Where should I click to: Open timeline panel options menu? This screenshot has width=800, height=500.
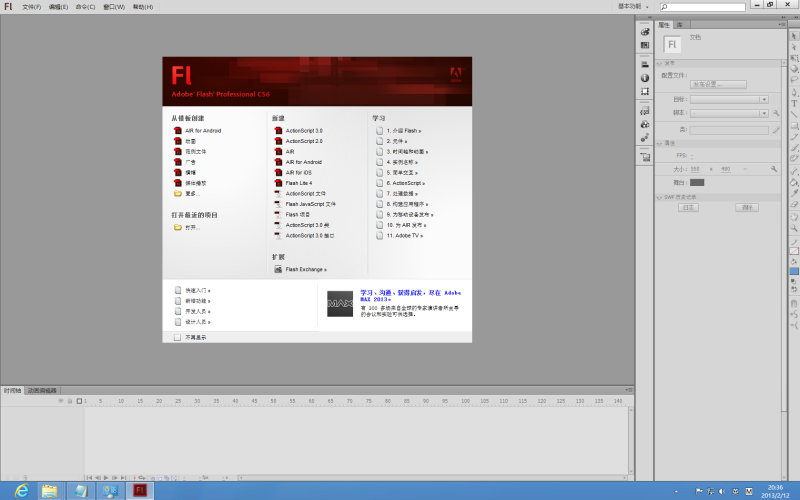[629, 390]
